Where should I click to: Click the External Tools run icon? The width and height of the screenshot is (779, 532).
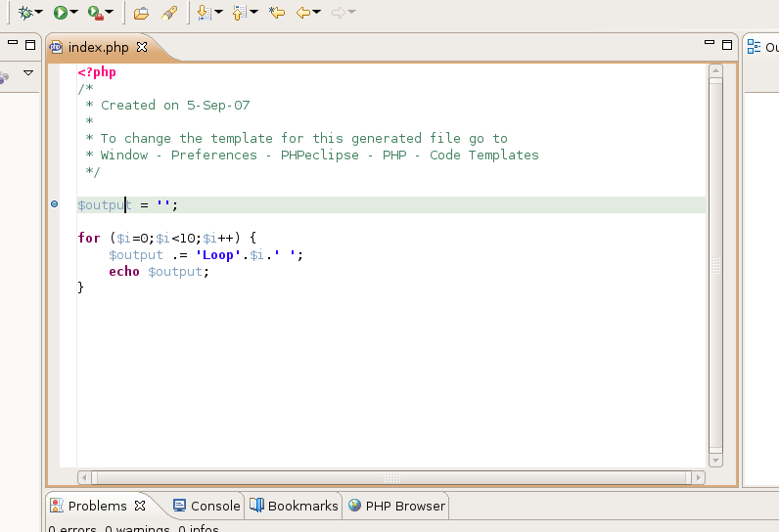pos(95,13)
